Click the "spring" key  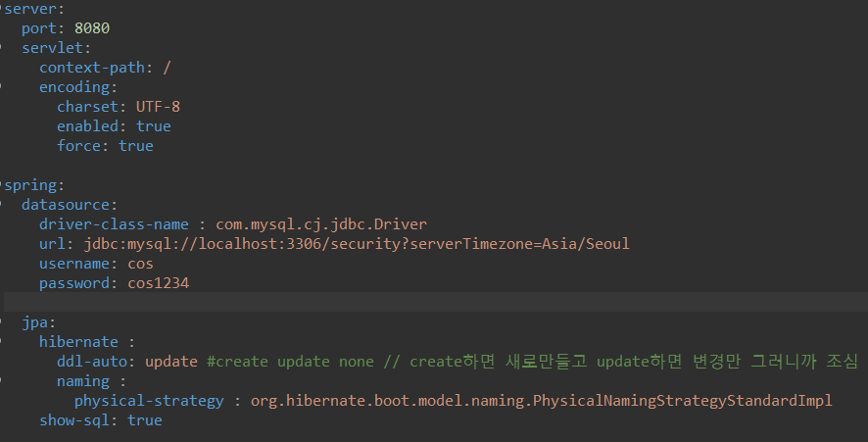pos(31,185)
